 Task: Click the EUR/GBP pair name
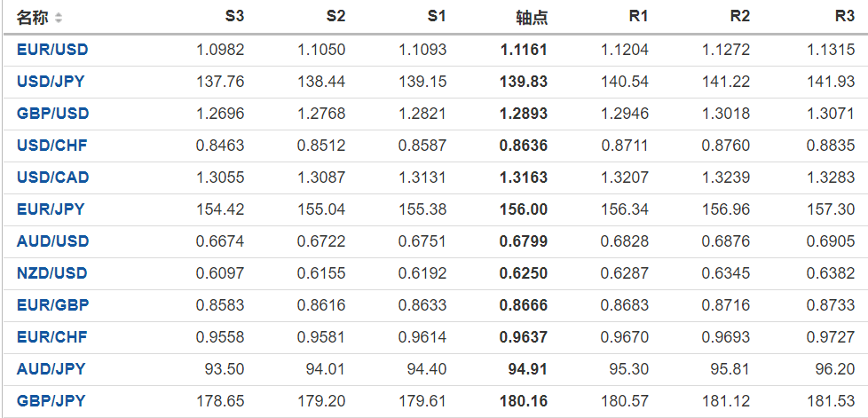click(52, 305)
